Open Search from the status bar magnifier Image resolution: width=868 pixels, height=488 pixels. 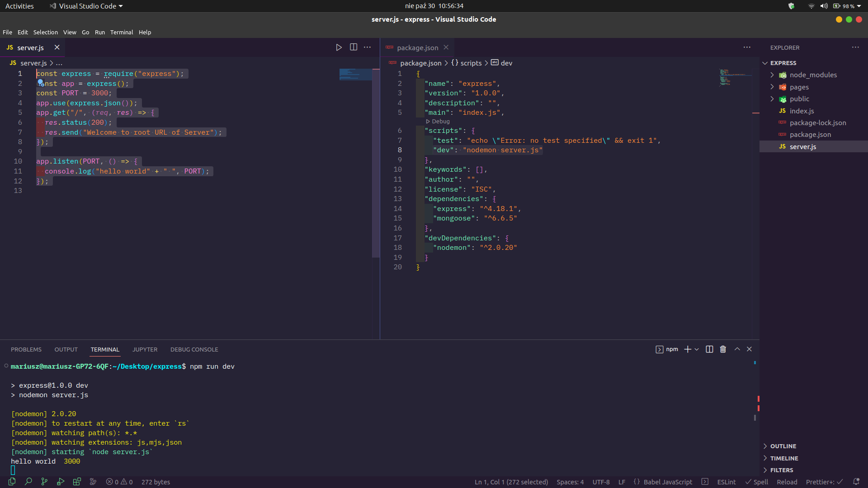coord(28,482)
